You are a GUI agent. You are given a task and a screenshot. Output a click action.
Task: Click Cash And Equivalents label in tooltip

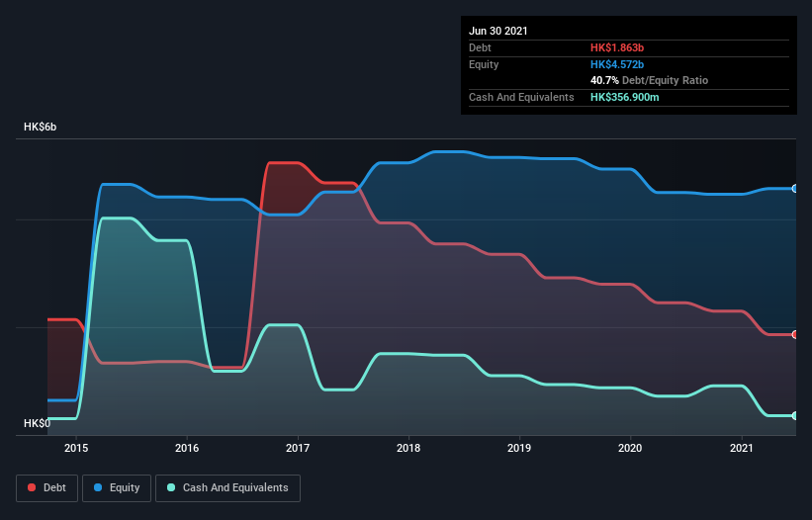click(521, 97)
